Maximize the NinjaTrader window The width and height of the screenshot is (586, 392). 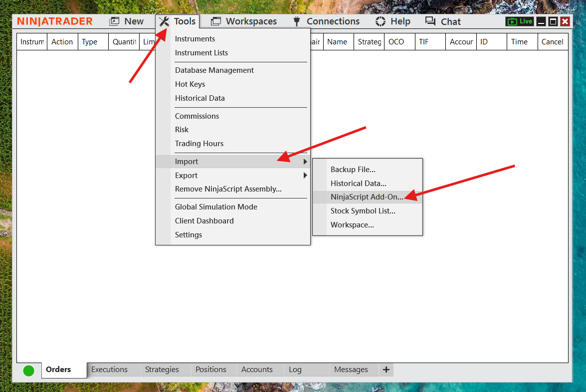(553, 21)
